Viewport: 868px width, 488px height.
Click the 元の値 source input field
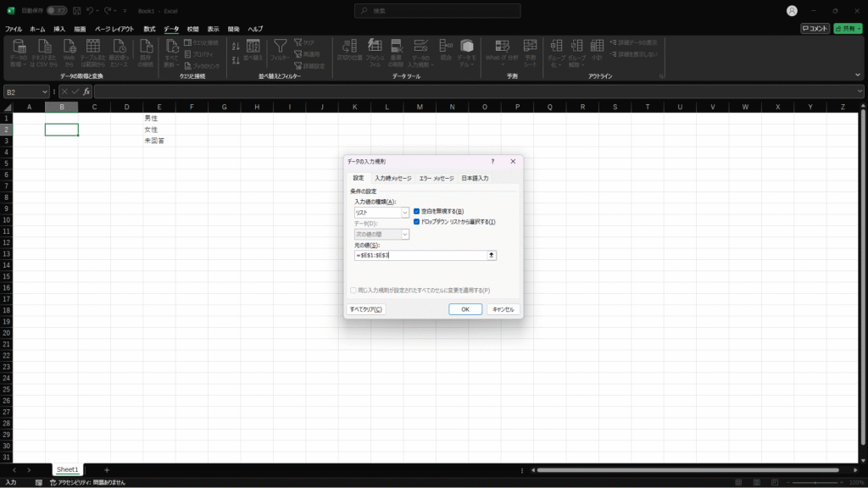coord(420,255)
